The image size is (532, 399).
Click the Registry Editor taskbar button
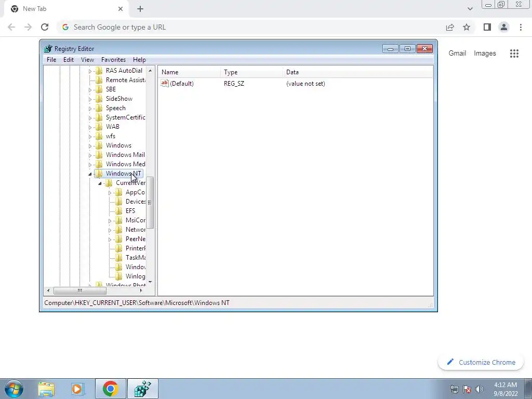pyautogui.click(x=143, y=389)
